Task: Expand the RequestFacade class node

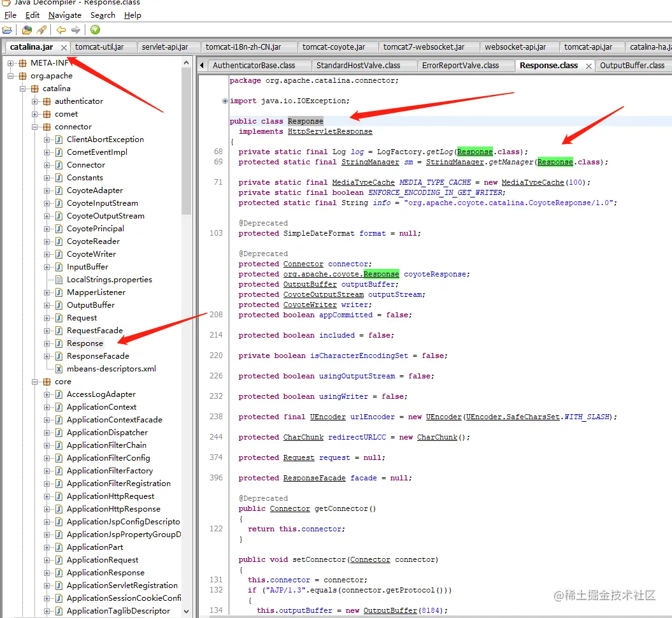Action: (x=46, y=331)
